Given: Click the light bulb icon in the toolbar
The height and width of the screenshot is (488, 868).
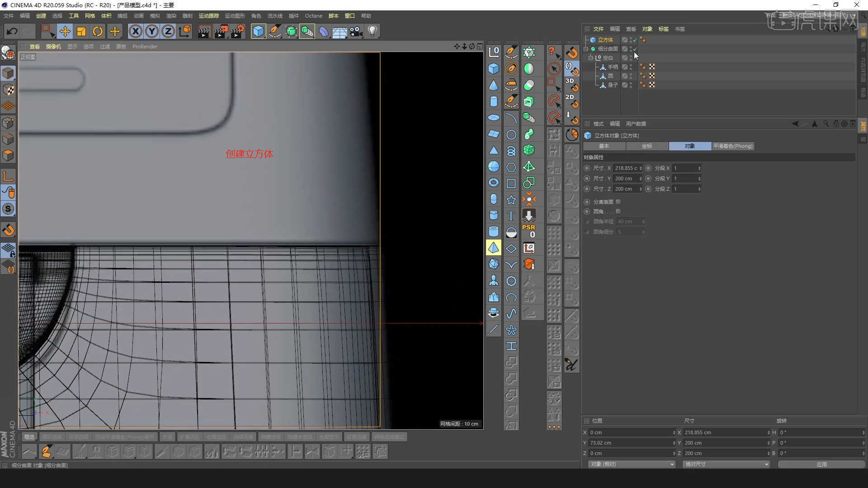Looking at the screenshot, I should 372,31.
